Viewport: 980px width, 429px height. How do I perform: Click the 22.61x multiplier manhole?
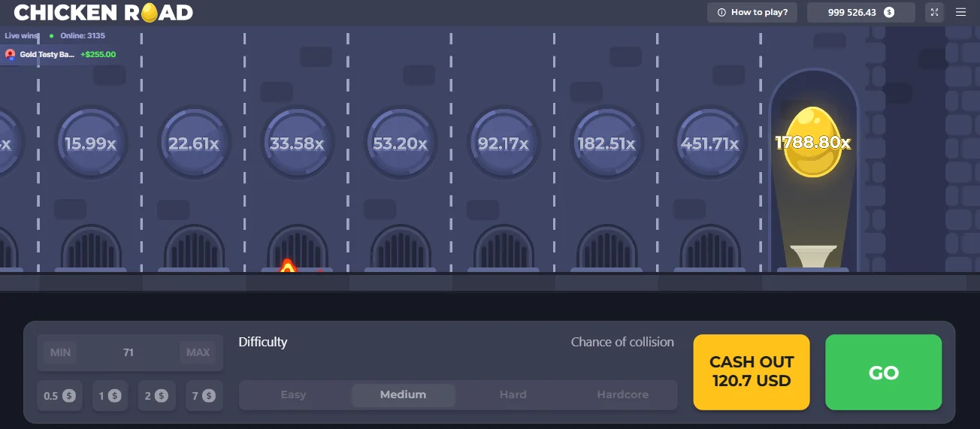click(194, 143)
